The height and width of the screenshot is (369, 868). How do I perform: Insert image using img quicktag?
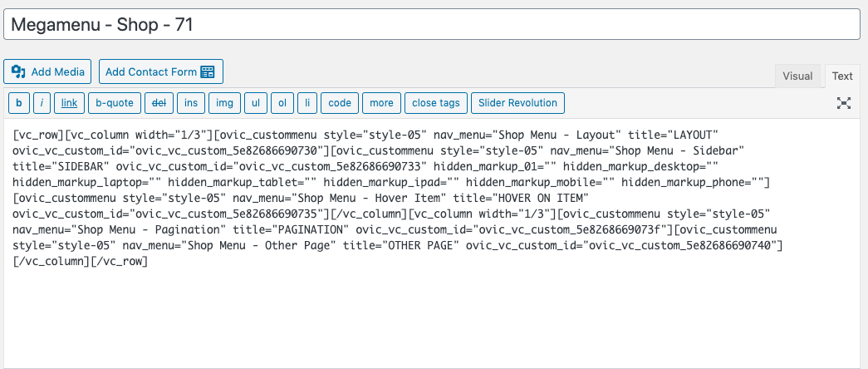pos(225,103)
